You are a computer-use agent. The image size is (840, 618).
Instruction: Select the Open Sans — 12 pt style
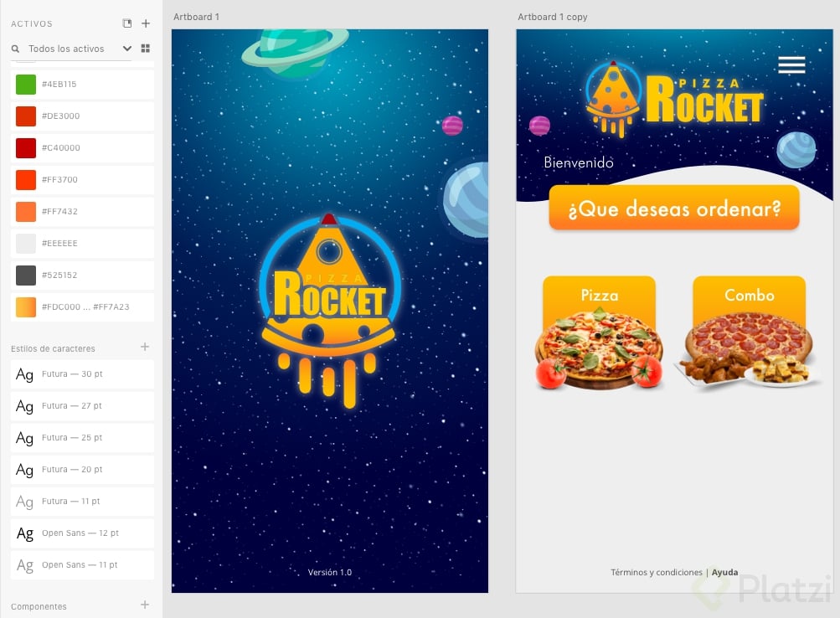pyautogui.click(x=82, y=533)
